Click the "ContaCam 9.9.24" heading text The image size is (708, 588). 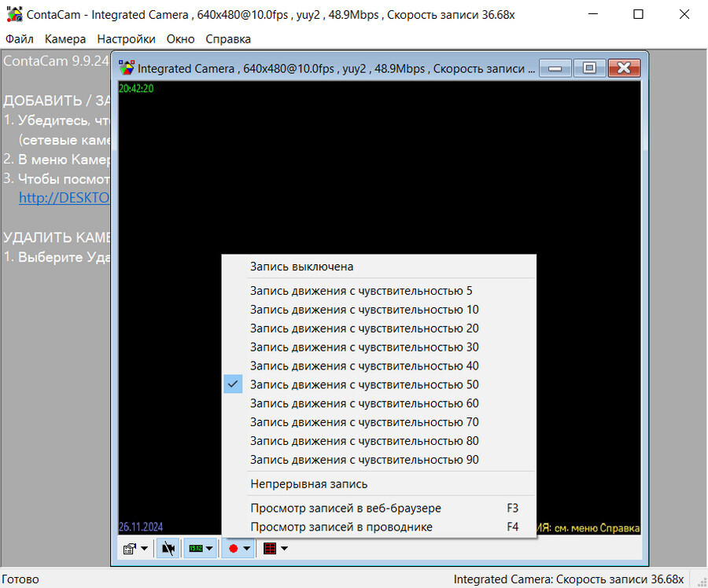pyautogui.click(x=56, y=61)
